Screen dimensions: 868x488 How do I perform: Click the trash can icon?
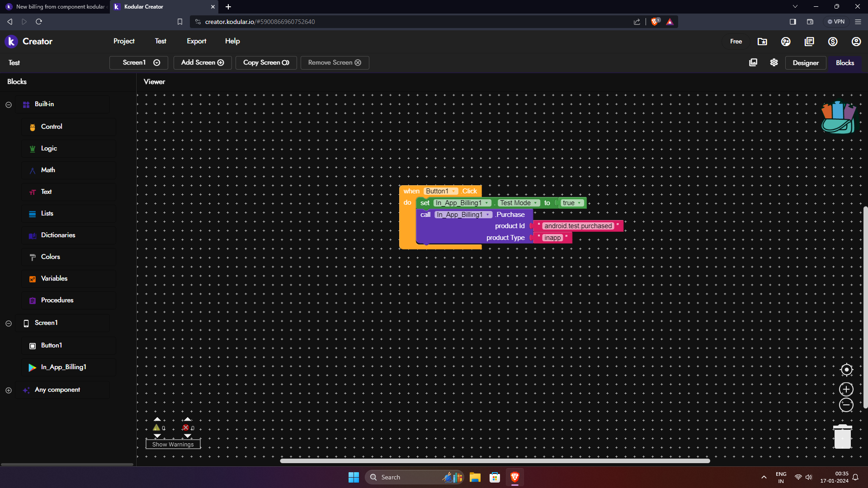[x=842, y=436]
